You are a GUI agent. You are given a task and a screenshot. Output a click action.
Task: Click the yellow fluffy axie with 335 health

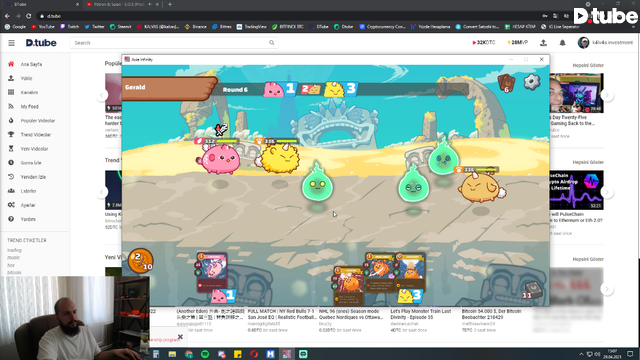(x=280, y=158)
